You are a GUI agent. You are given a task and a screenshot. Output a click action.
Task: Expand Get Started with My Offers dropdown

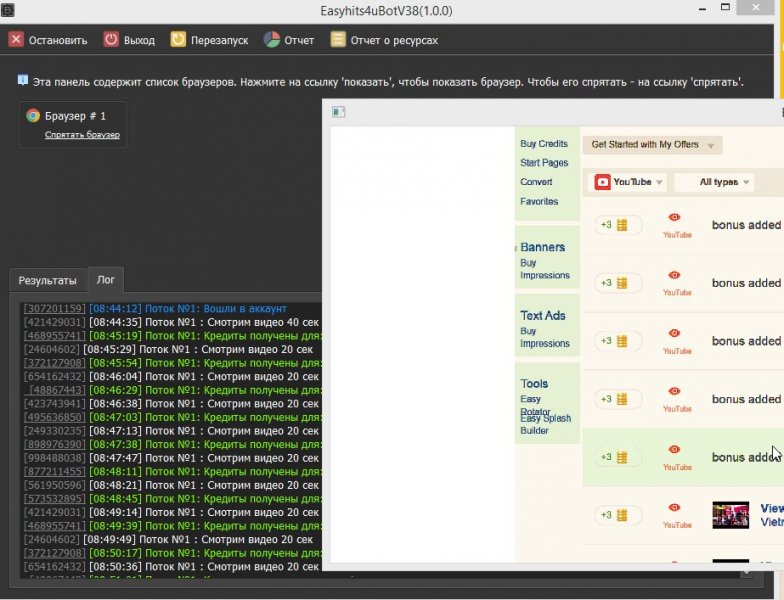pyautogui.click(x=652, y=145)
